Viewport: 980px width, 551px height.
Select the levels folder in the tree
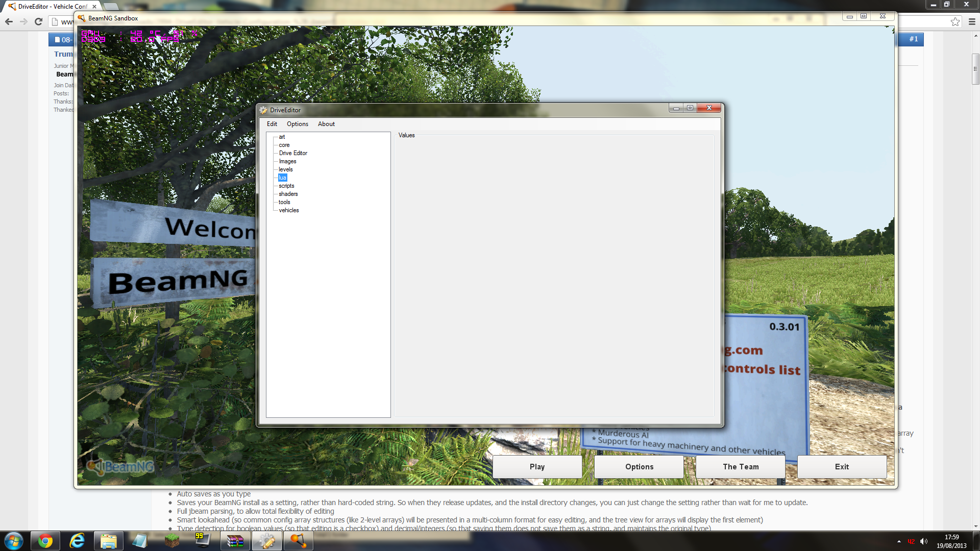(285, 169)
